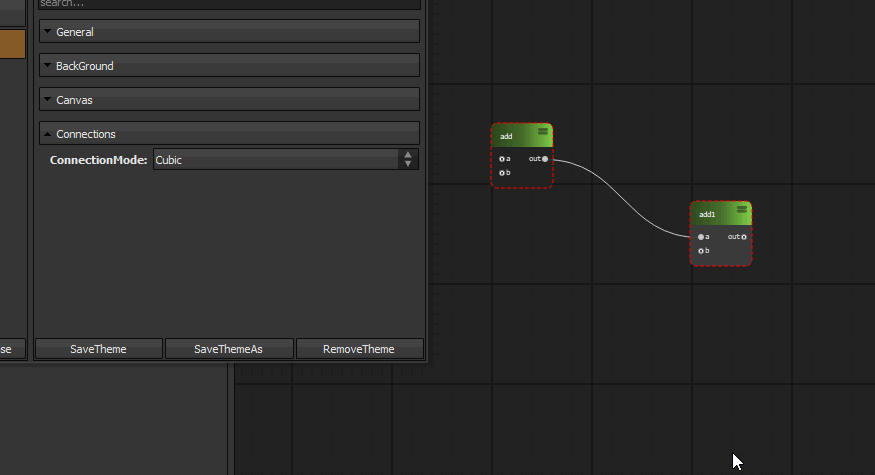Click the RemoveTheme button
The image size is (875, 475).
pos(359,349)
